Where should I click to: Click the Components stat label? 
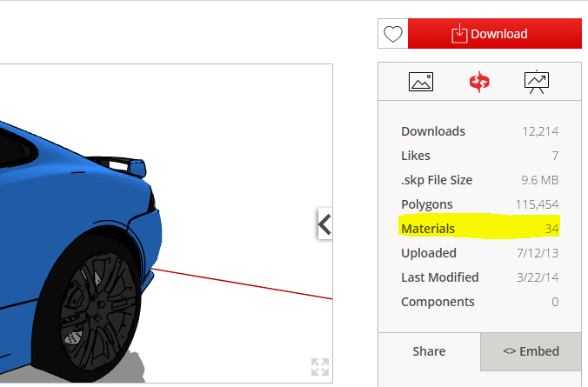point(438,302)
